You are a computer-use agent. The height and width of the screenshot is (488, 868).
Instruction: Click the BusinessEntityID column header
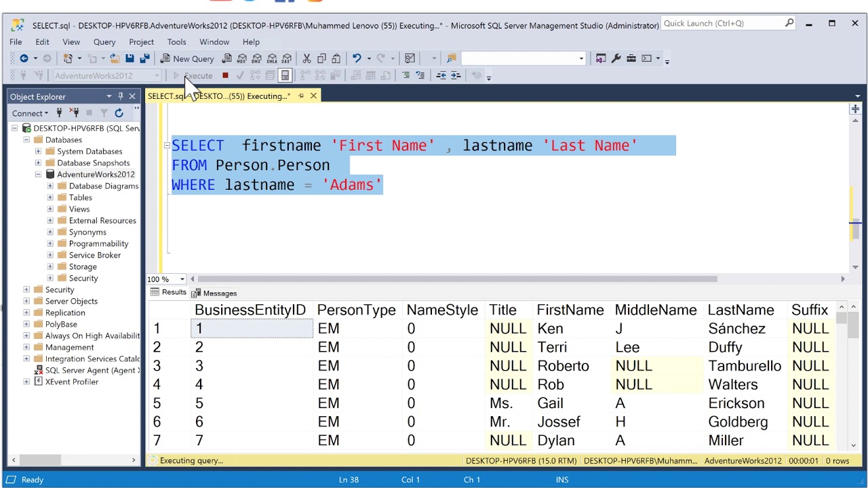250,310
